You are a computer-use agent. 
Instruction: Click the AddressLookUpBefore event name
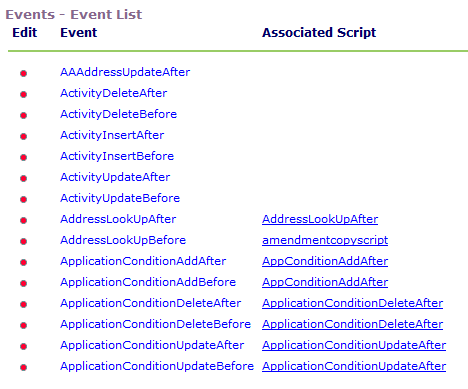point(123,240)
